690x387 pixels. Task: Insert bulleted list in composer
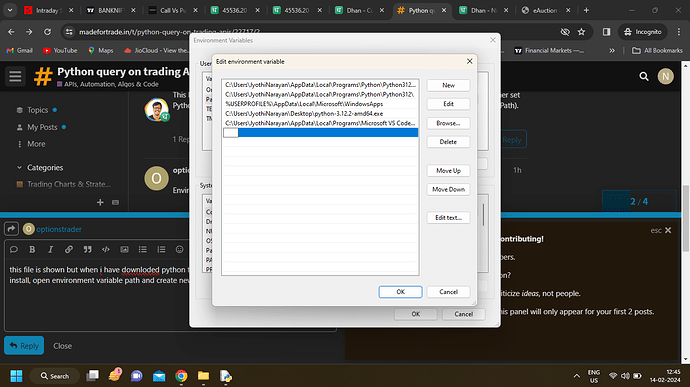(143, 250)
